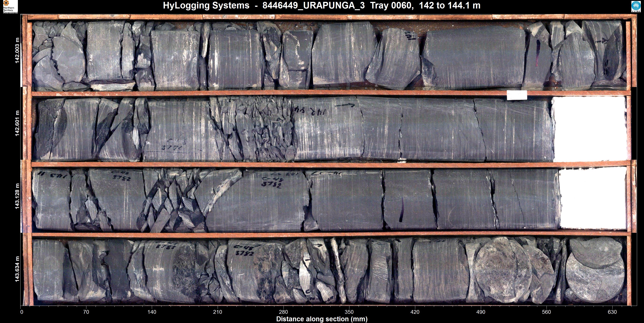Click the 560 mm axis marker
The width and height of the screenshot is (644, 323).
point(546,312)
